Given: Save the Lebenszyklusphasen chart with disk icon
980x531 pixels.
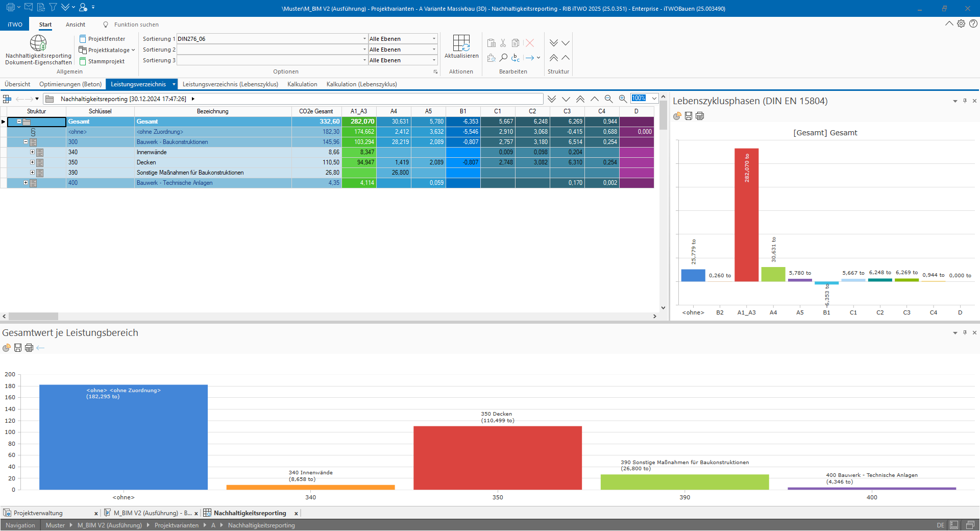Looking at the screenshot, I should click(689, 116).
